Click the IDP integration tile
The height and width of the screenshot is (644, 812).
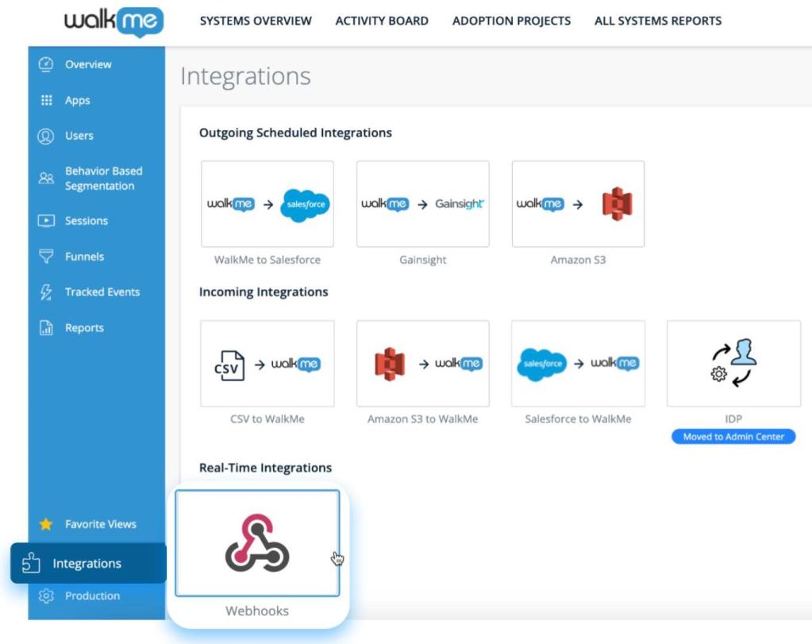tap(733, 364)
